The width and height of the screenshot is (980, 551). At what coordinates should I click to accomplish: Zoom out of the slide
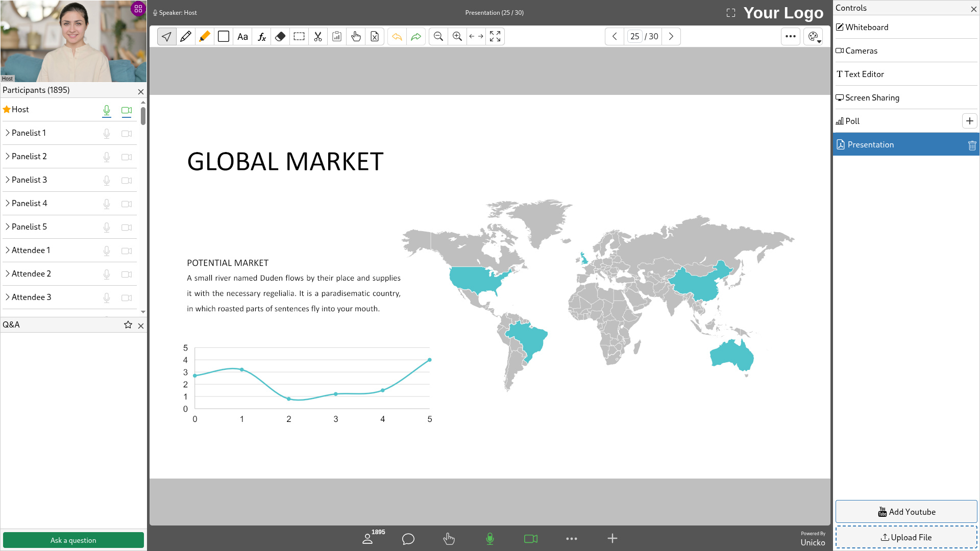[x=438, y=36]
